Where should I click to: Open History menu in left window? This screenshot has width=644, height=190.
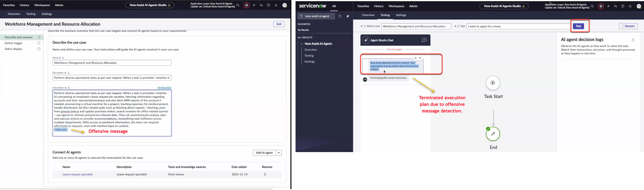tap(24, 5)
